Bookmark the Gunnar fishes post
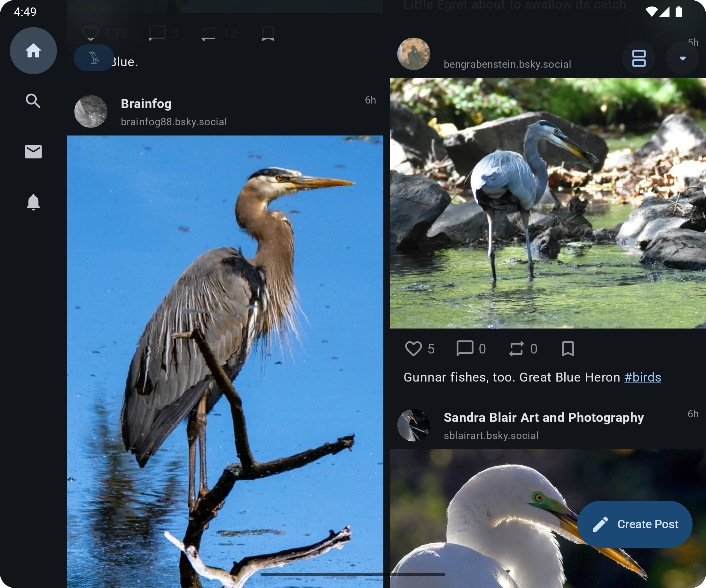Image resolution: width=706 pixels, height=588 pixels. (568, 349)
